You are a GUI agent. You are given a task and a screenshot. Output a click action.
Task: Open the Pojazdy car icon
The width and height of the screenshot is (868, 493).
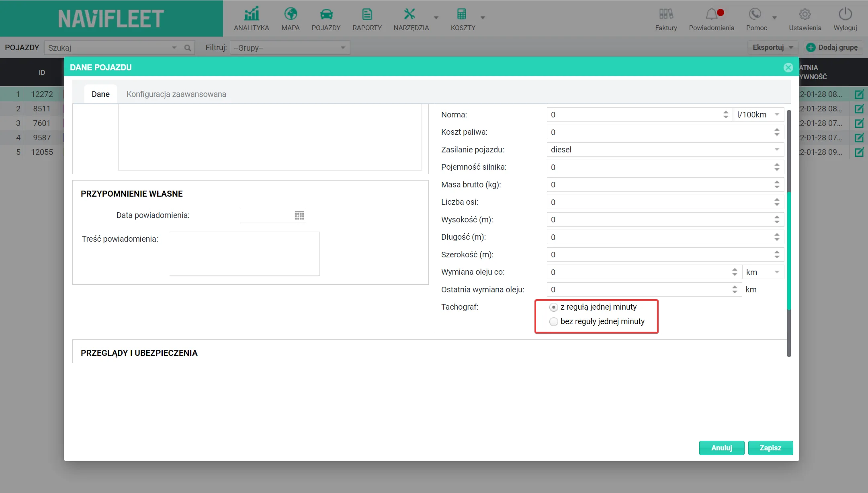click(326, 14)
